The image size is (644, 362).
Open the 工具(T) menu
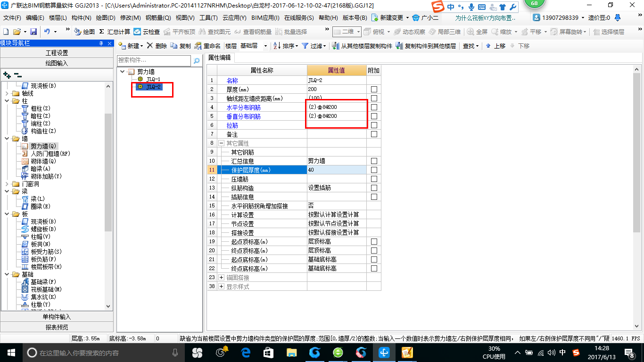[208, 18]
